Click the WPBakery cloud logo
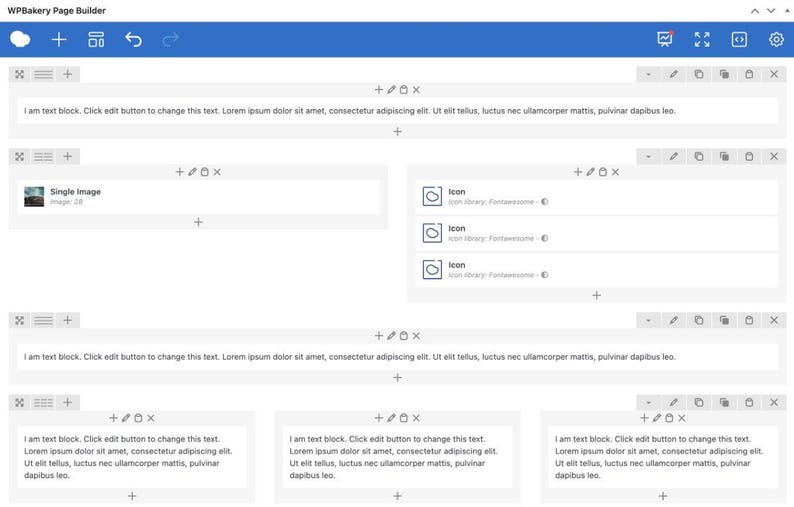 [x=20, y=39]
